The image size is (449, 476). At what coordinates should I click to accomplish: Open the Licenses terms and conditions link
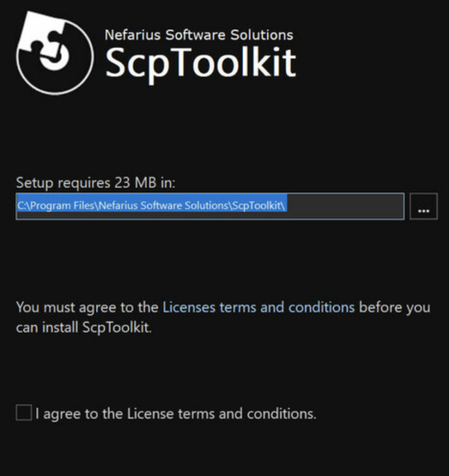pos(258,307)
